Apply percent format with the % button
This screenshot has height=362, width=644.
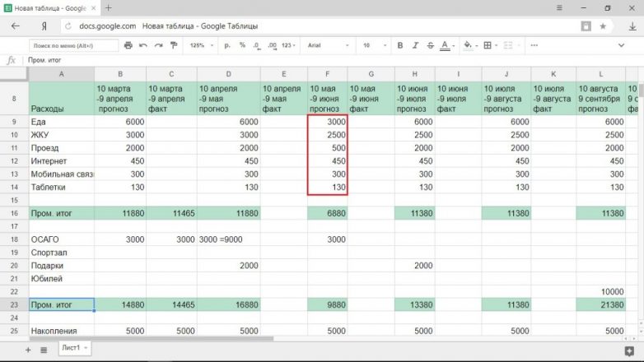click(243, 45)
